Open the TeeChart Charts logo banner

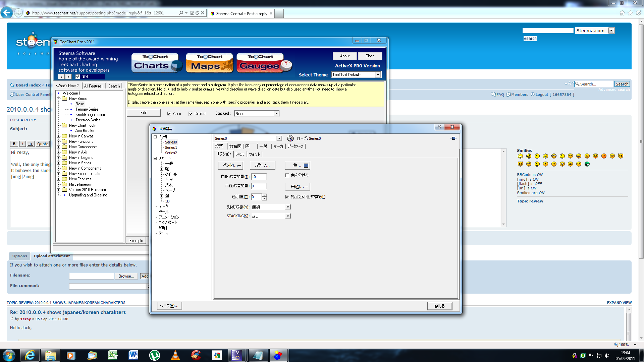[157, 63]
